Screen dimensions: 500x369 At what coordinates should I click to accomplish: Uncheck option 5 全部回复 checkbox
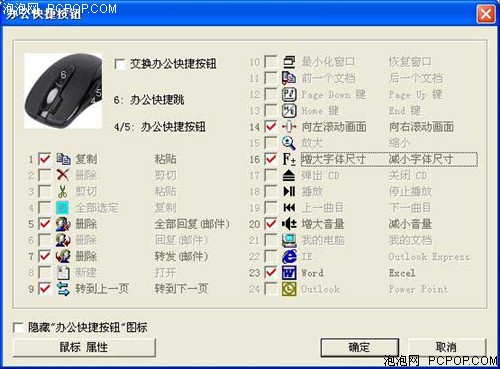tap(44, 224)
